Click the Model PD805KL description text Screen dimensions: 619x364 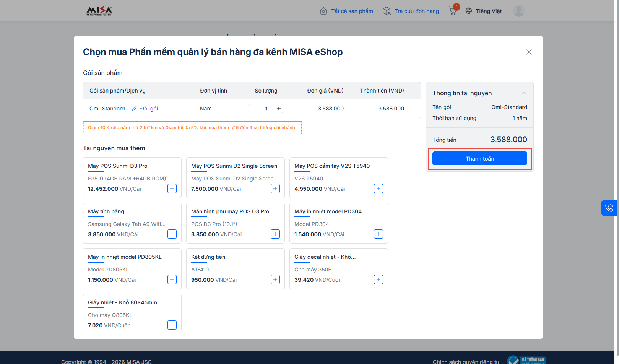pyautogui.click(x=108, y=270)
